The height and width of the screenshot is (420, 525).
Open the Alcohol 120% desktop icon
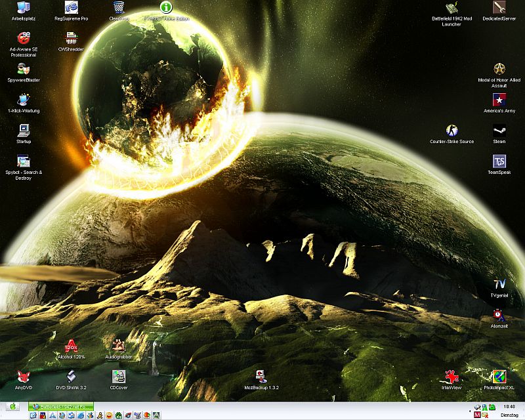tap(71, 346)
